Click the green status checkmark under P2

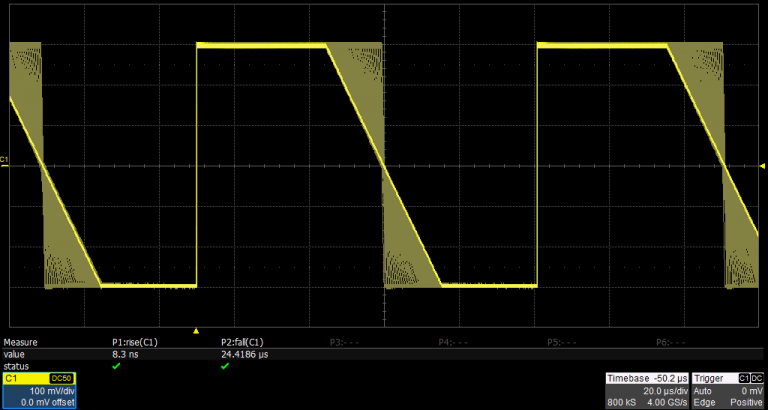tap(226, 366)
